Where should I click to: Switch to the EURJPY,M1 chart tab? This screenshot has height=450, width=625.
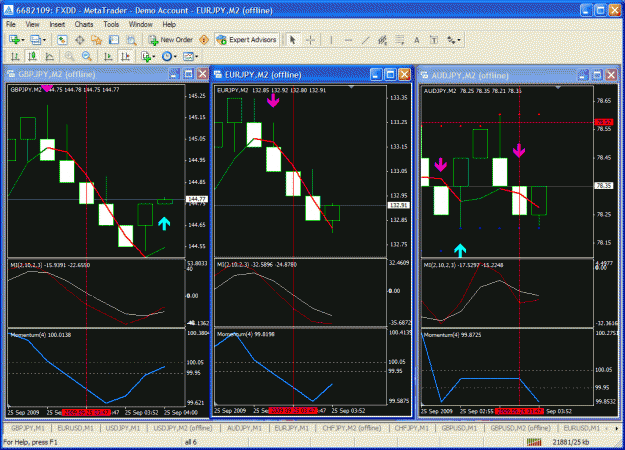(x=291, y=428)
